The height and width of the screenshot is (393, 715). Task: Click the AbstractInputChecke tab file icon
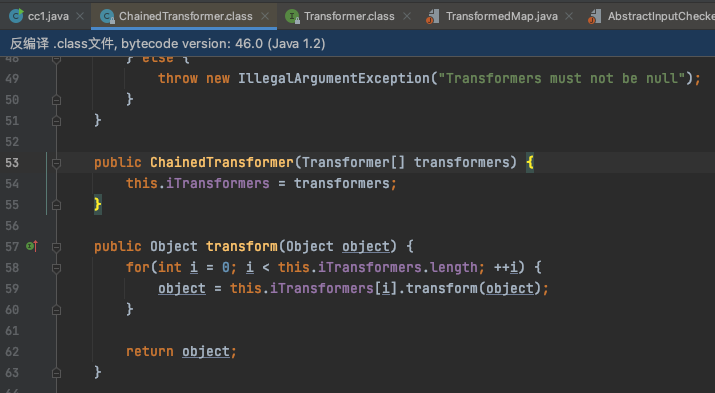595,16
